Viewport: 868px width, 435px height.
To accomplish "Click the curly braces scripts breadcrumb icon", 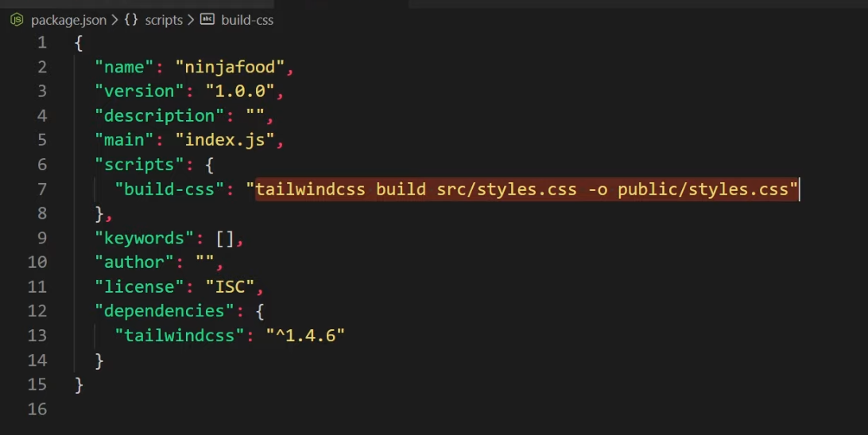I will (x=131, y=20).
